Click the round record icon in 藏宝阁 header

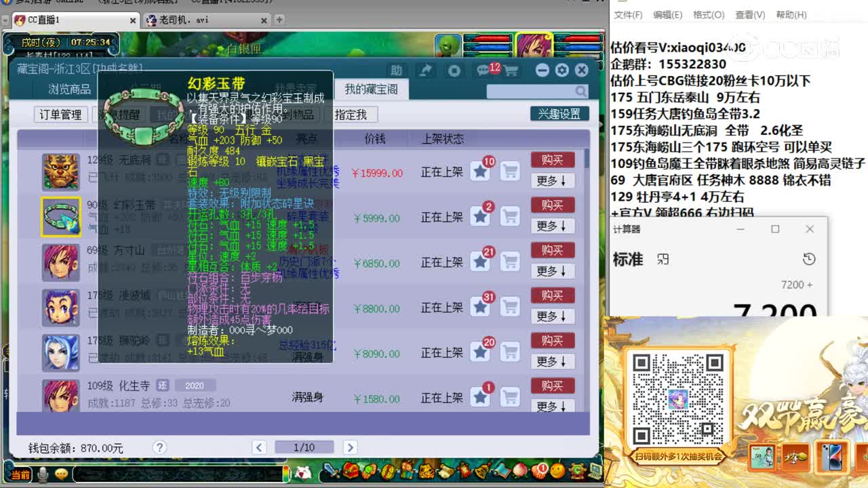[454, 70]
